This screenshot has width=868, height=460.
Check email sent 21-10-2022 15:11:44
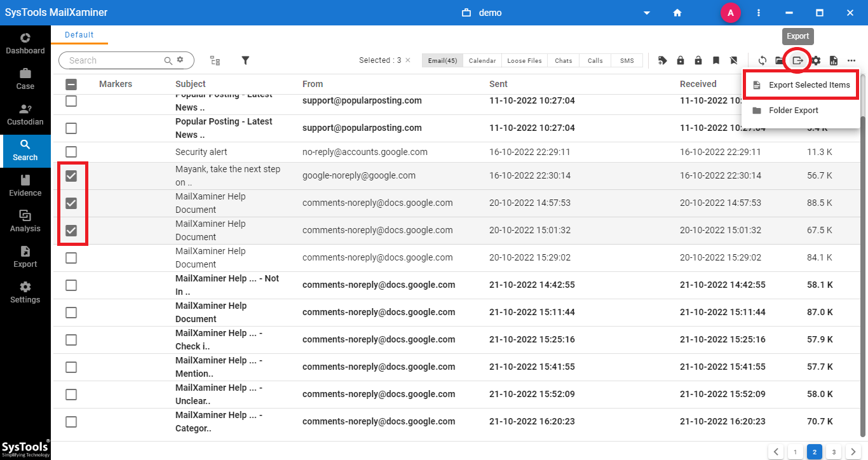[x=71, y=313]
